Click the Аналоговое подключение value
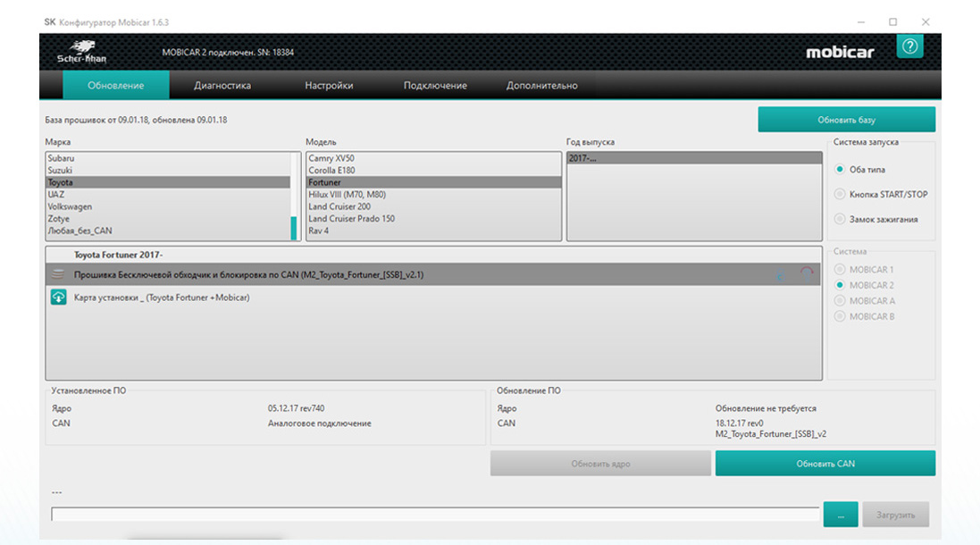This screenshot has height=545, width=980. pos(320,423)
